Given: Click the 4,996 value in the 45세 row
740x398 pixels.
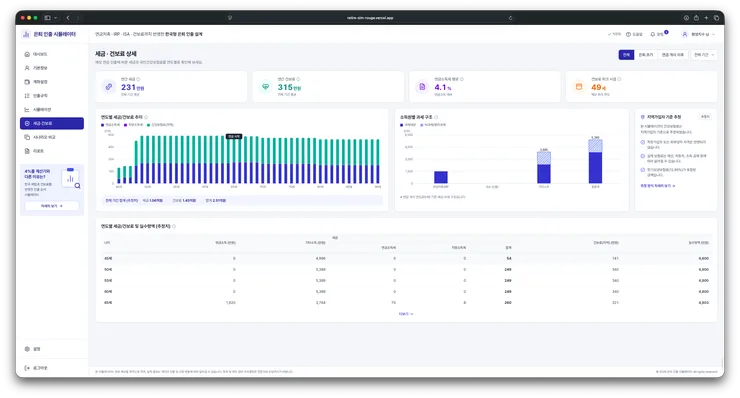Looking at the screenshot, I should click(320, 259).
